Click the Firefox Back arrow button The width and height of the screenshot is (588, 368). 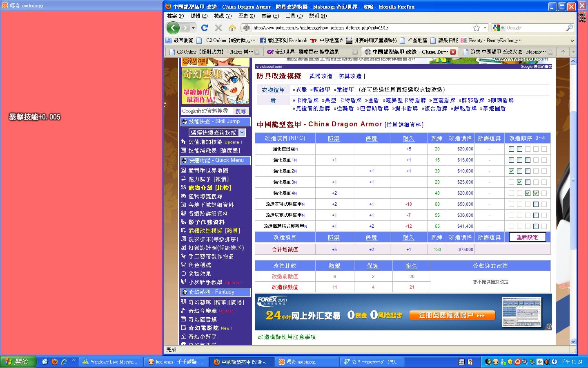(173, 28)
